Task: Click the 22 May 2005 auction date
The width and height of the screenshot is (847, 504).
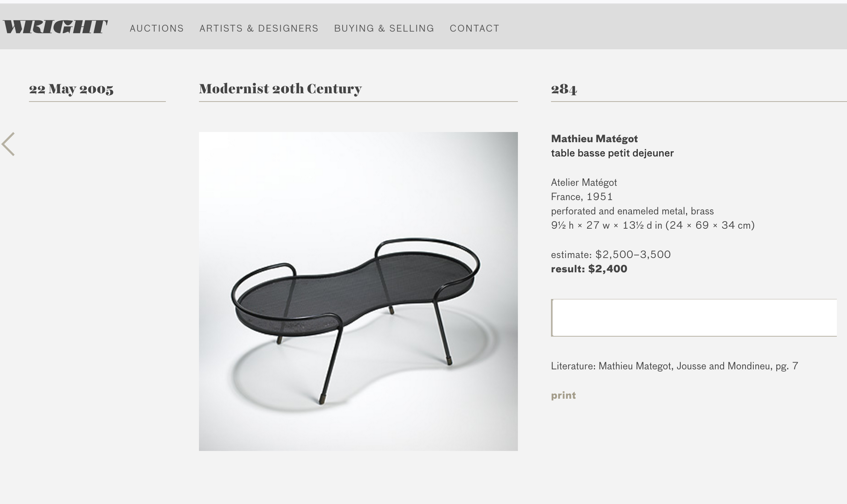Action: (71, 89)
